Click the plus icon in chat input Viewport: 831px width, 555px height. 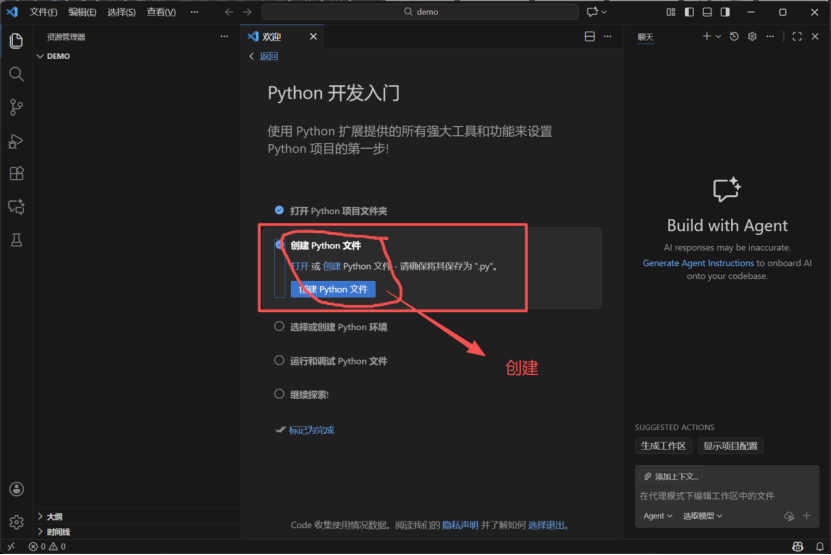click(x=807, y=515)
